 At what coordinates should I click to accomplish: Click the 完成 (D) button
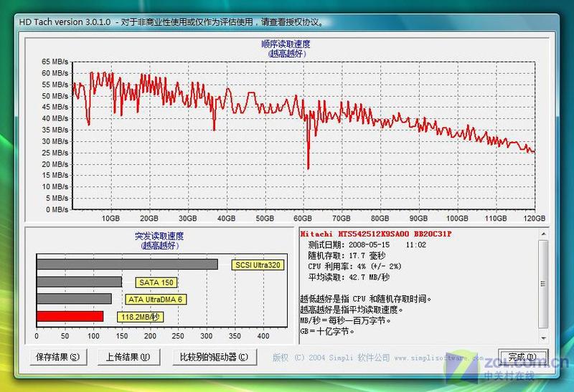click(x=523, y=357)
